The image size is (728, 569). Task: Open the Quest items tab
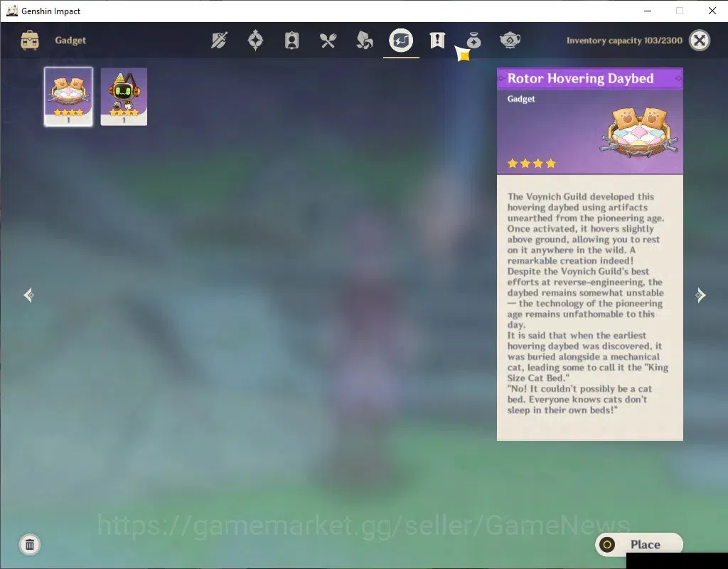click(x=437, y=41)
